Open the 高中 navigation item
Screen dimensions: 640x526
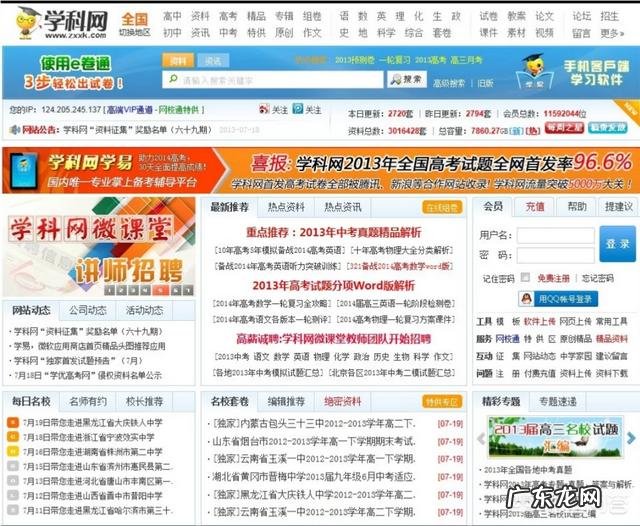pos(172,16)
